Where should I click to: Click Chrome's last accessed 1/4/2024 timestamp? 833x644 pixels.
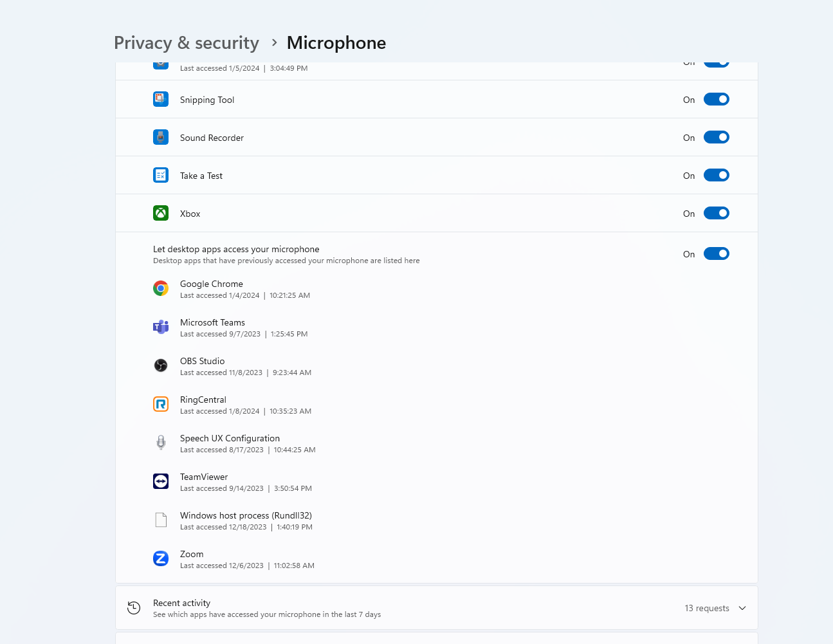245,295
